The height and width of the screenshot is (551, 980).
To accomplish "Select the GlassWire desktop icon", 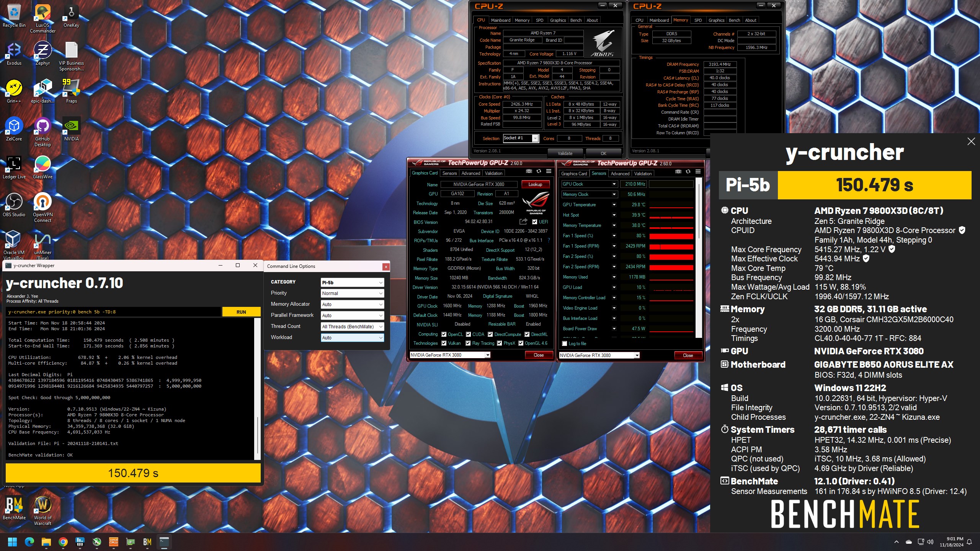I will [42, 167].
